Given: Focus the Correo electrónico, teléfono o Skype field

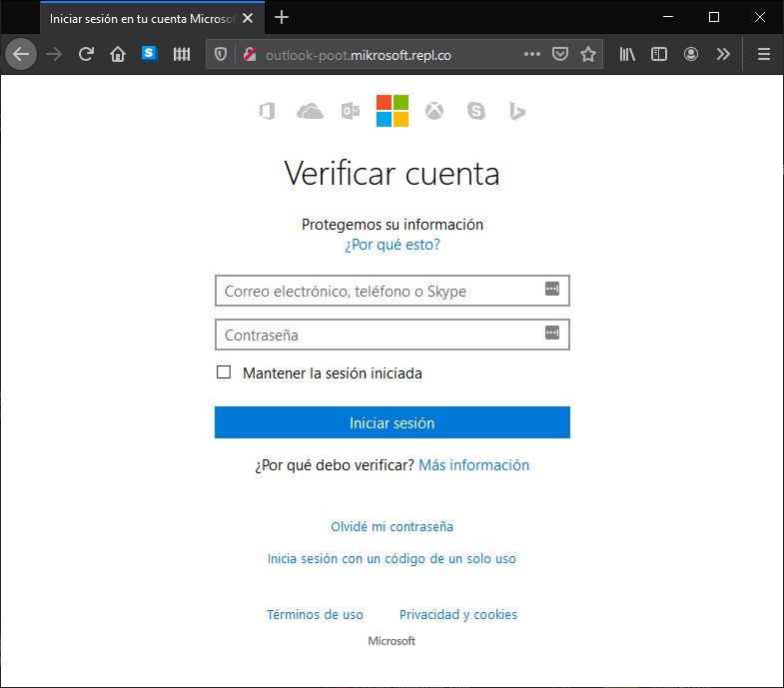Looking at the screenshot, I should pyautogui.click(x=392, y=291).
